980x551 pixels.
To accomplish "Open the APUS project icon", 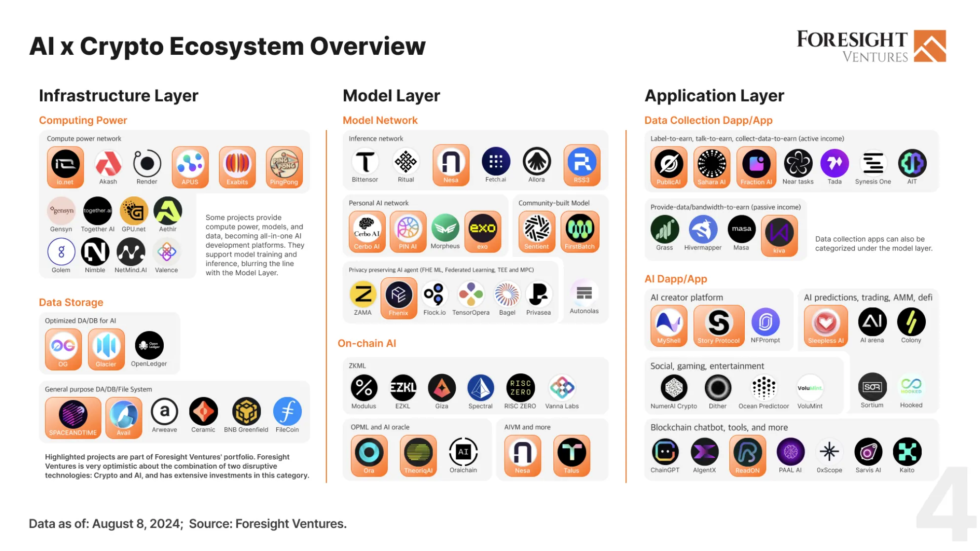I will [x=190, y=163].
